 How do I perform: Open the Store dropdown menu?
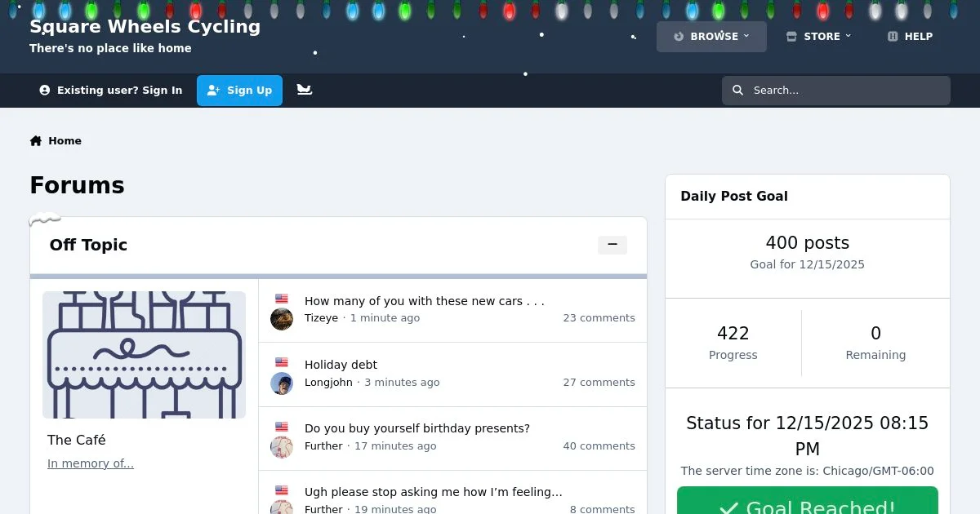(818, 37)
